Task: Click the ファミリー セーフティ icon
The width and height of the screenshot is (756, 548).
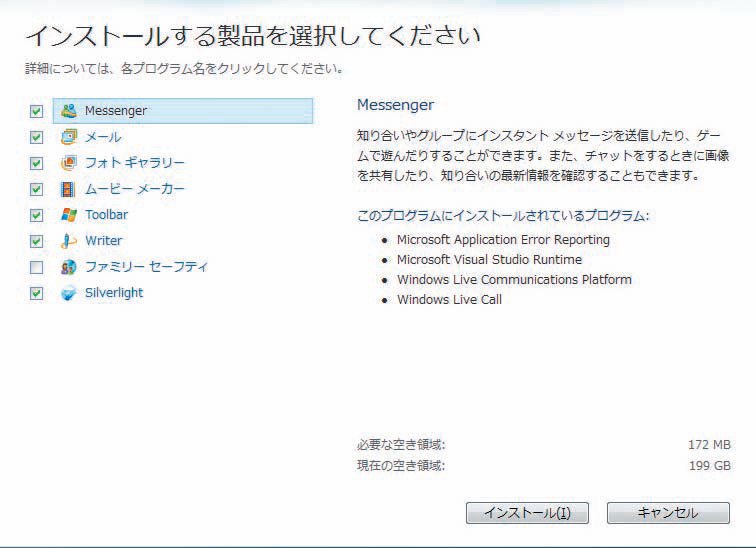Action: pos(68,267)
